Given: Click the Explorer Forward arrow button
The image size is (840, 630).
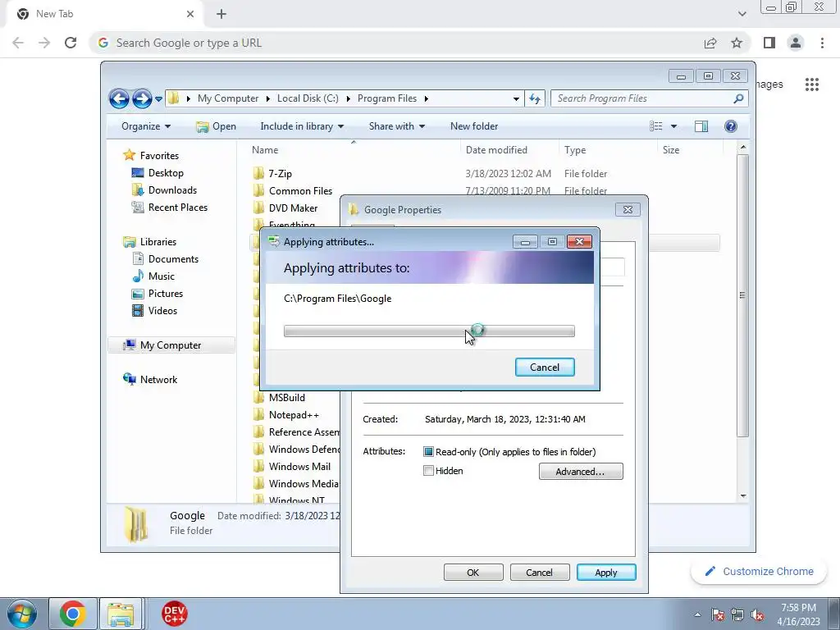Looking at the screenshot, I should click(x=142, y=98).
